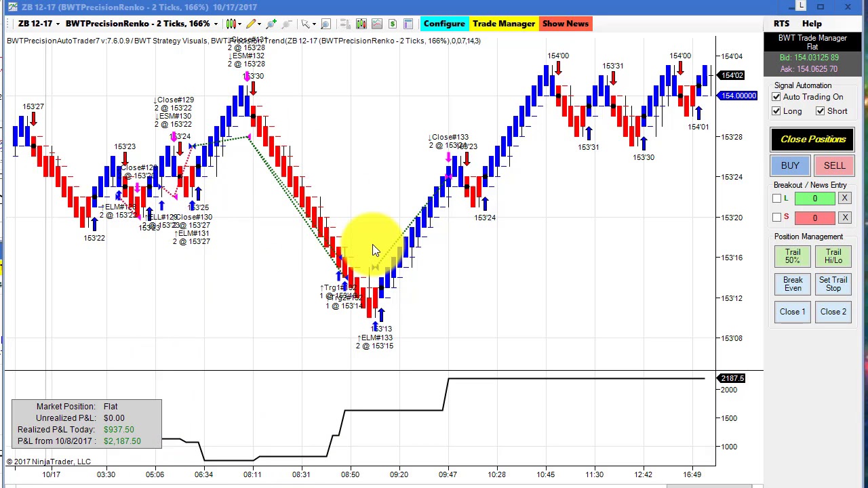Click the yellow Close Positions button
The width and height of the screenshot is (868, 488).
(x=813, y=139)
